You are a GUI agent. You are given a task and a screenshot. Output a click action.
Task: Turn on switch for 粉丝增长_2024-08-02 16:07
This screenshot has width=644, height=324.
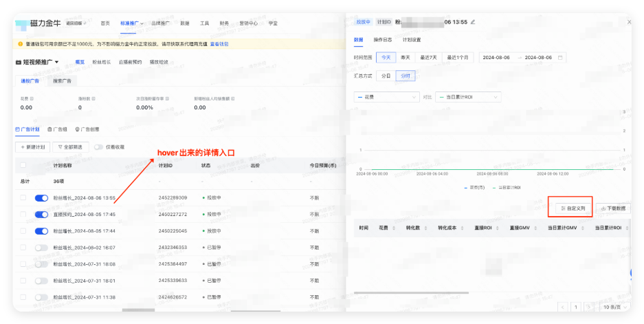click(41, 248)
